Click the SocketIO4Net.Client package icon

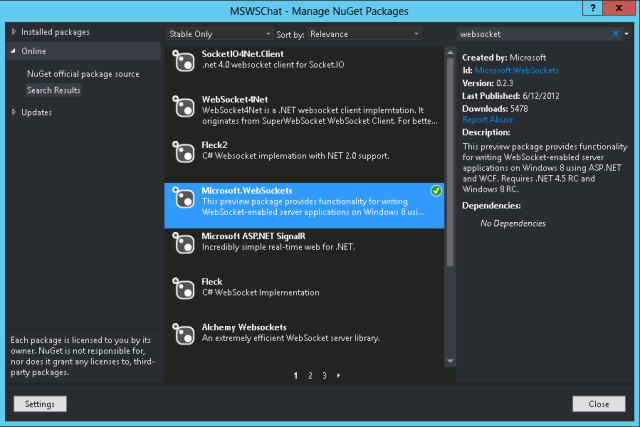coord(183,61)
